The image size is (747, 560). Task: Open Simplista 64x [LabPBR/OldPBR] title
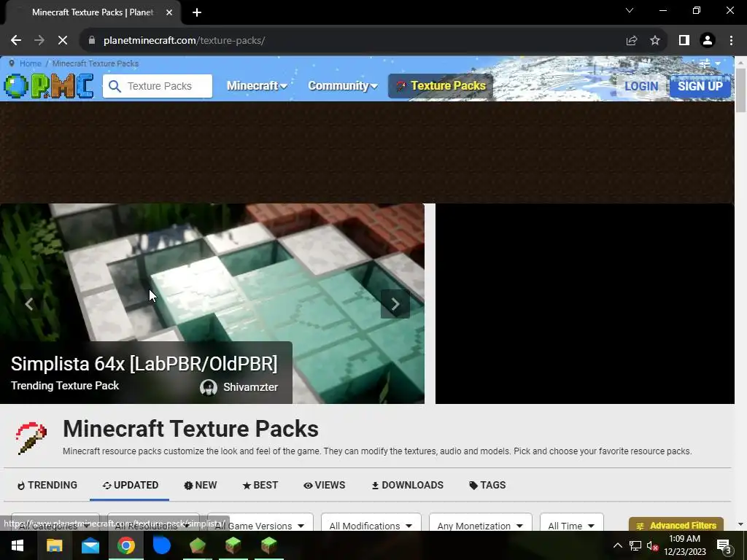(144, 364)
